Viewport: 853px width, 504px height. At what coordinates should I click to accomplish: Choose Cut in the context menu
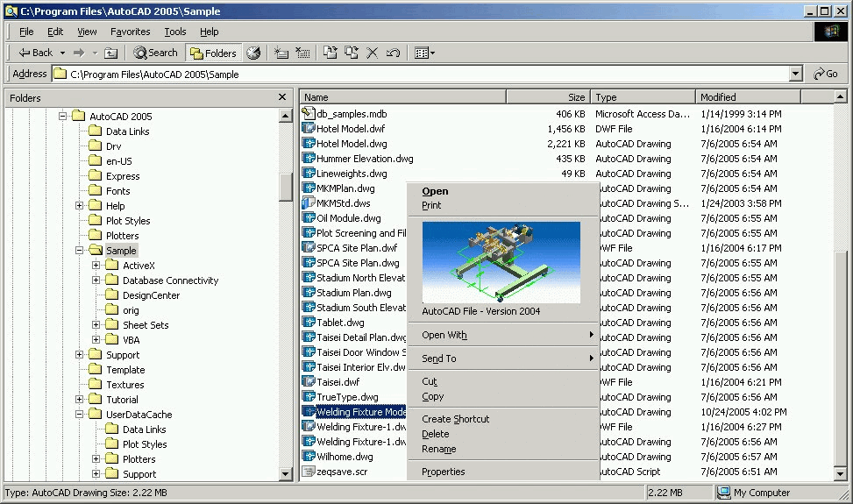pyautogui.click(x=430, y=381)
